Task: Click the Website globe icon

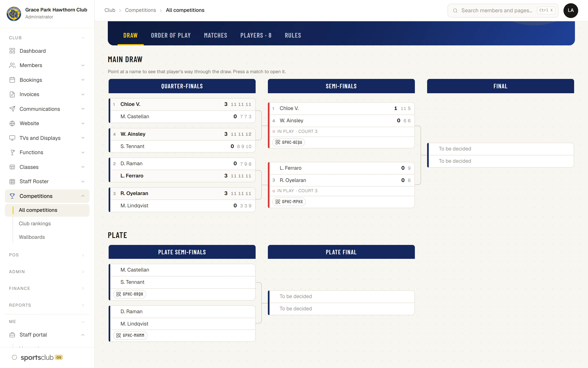Action: click(x=12, y=123)
